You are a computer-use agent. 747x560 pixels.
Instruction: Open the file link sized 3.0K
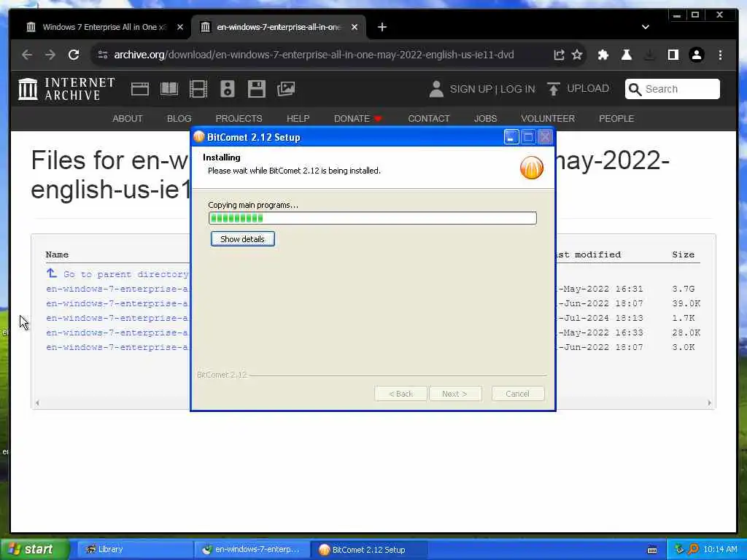[x=117, y=347]
